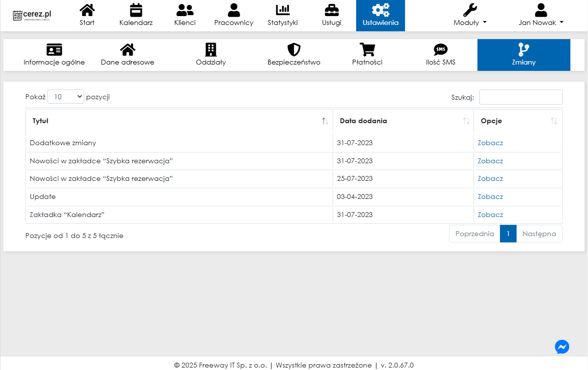This screenshot has width=588, height=370.
Task: Go to Następna page button
Action: [x=539, y=234]
